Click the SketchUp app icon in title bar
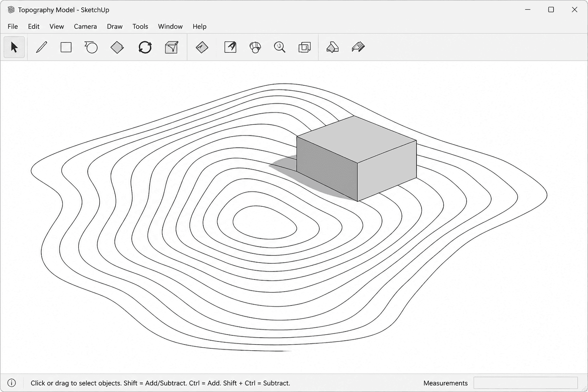The image size is (588, 392). (x=11, y=10)
